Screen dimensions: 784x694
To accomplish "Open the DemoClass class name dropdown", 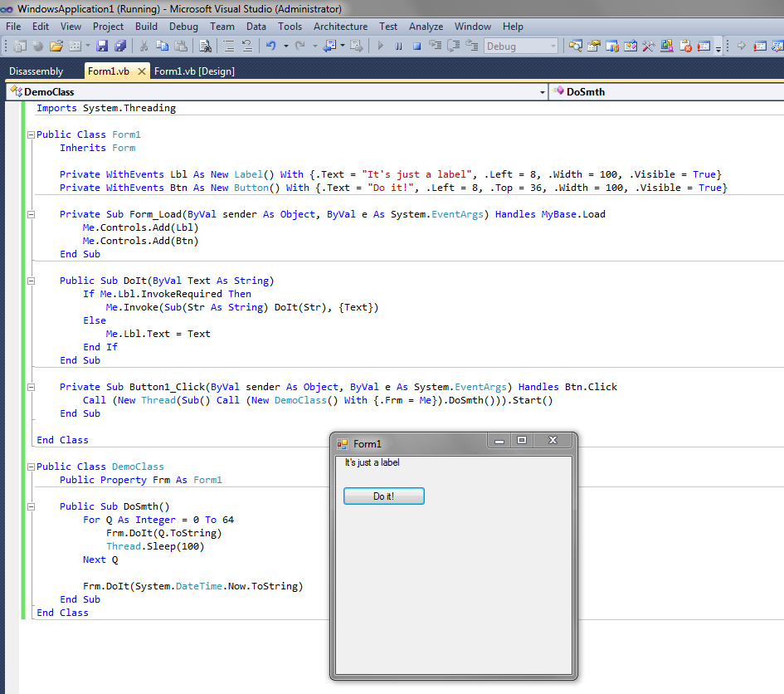I will tap(543, 92).
